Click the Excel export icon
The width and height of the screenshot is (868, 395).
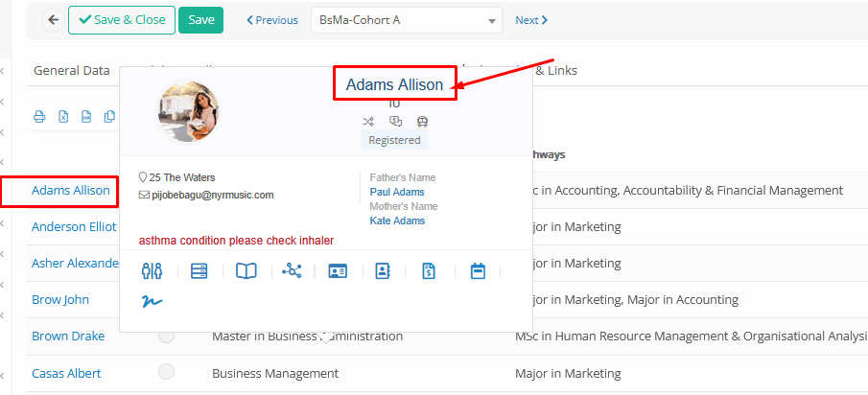[x=63, y=117]
